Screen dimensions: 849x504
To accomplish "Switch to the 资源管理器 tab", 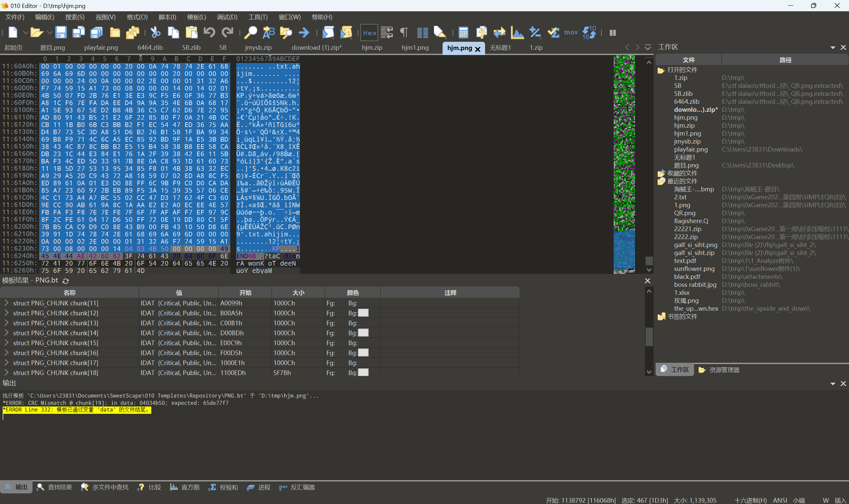I will click(719, 370).
